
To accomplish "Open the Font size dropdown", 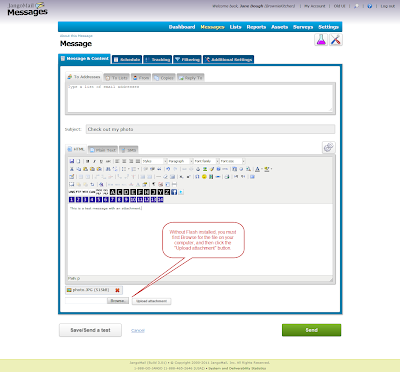I will point(232,161).
